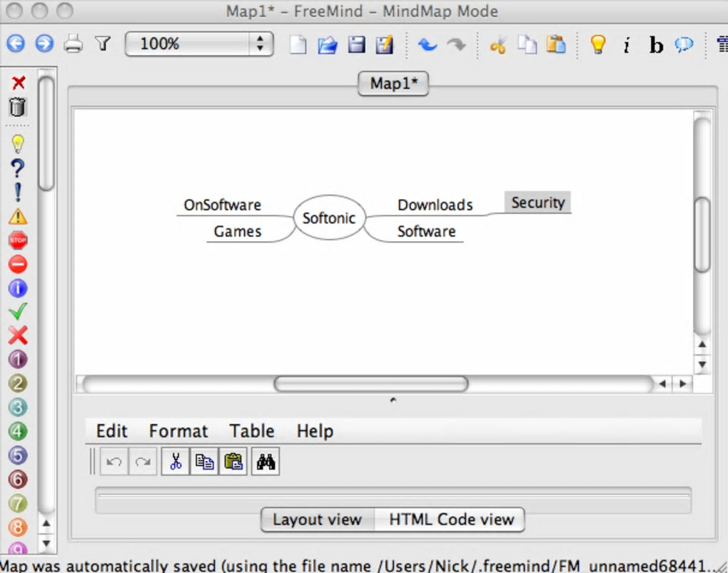
Task: Select the Softonic root node
Action: (x=329, y=218)
